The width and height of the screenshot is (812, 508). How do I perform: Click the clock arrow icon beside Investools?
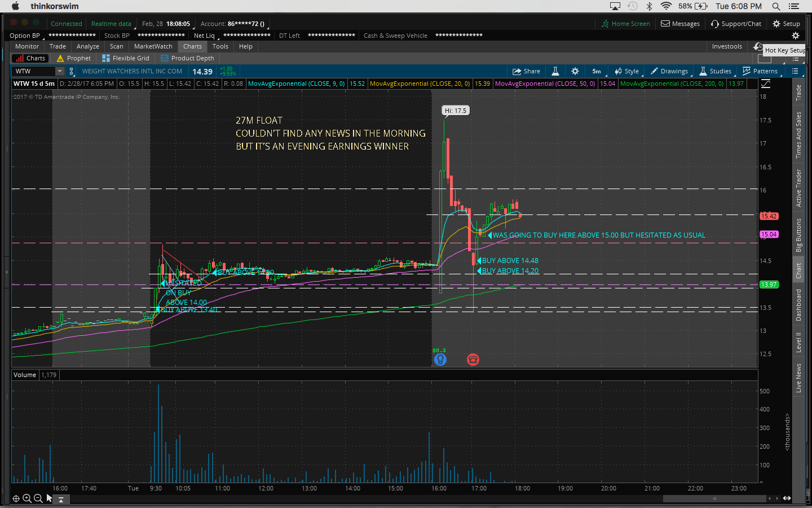758,46
